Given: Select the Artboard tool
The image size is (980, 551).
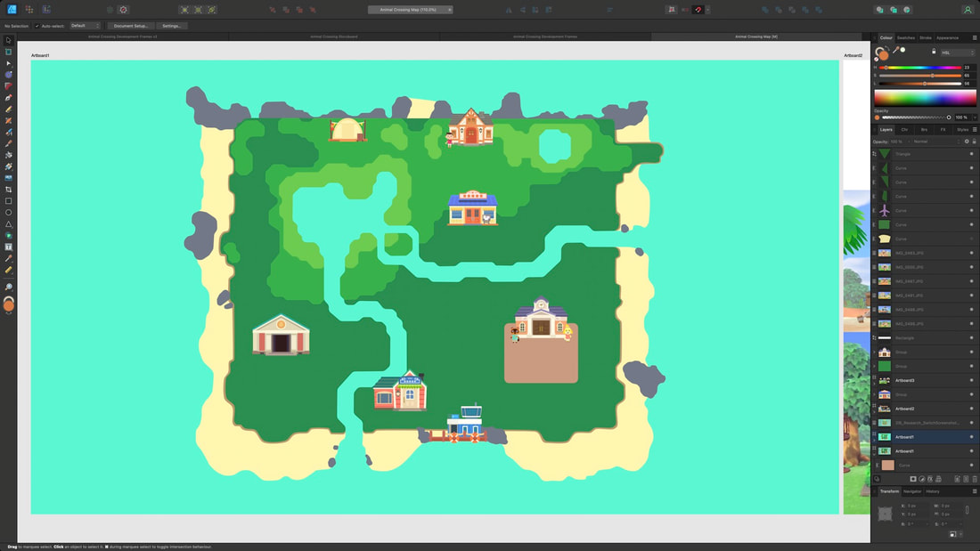Looking at the screenshot, I should (x=8, y=52).
